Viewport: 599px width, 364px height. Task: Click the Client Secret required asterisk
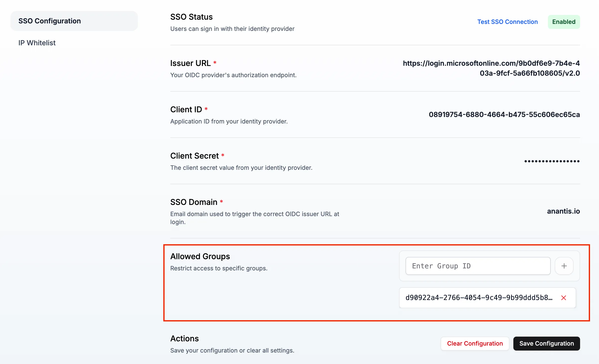pos(223,155)
